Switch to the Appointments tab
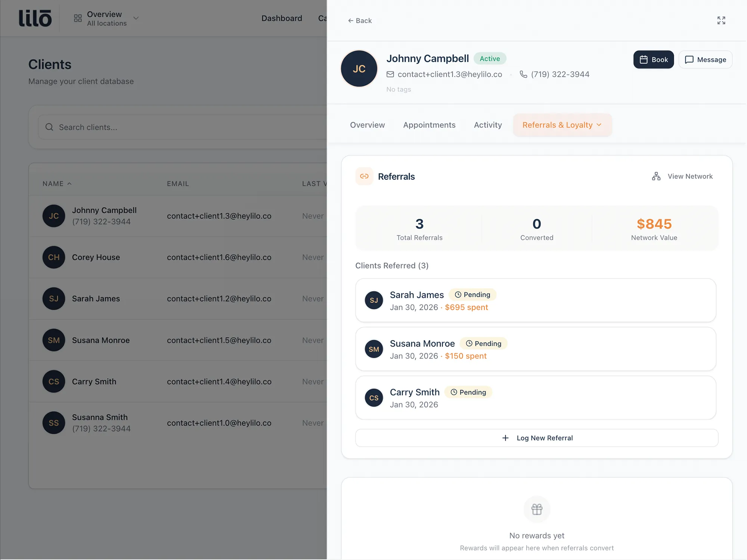This screenshot has height=560, width=747. (429, 125)
